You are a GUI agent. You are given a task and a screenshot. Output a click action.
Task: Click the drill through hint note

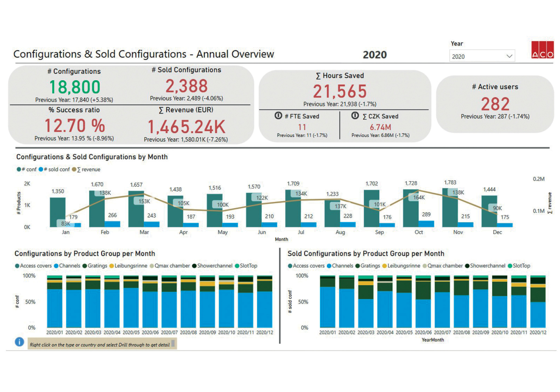(102, 344)
